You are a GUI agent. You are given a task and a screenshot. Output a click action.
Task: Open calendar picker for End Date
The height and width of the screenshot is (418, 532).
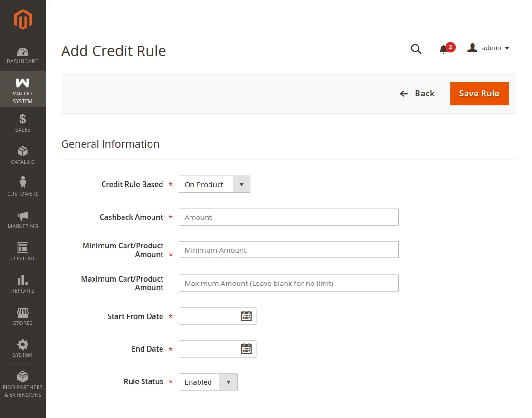coord(247,349)
